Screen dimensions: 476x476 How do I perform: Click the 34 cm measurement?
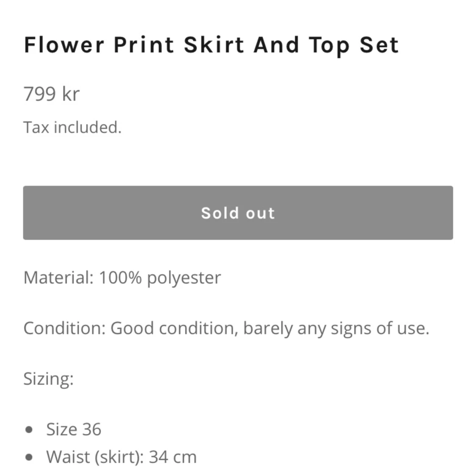pos(173,457)
